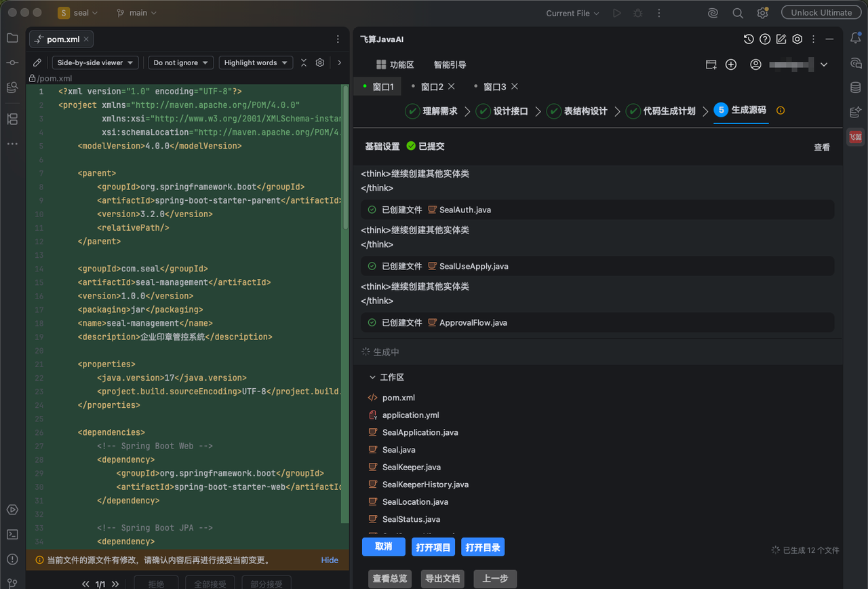The width and height of the screenshot is (868, 589).
Task: Go to the 表结构设计 step
Action: tap(578, 111)
